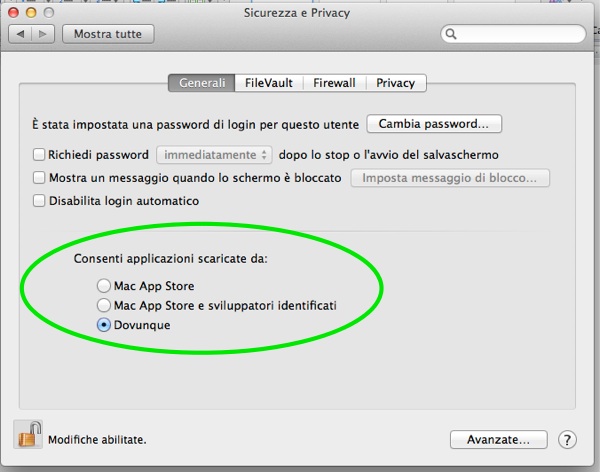Switch to the FileVault tab

pyautogui.click(x=269, y=83)
